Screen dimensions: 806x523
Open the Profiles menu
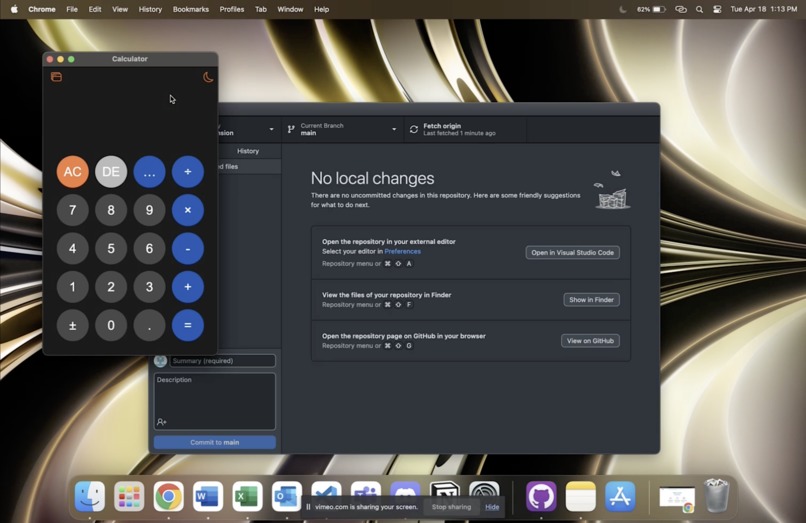coord(232,9)
